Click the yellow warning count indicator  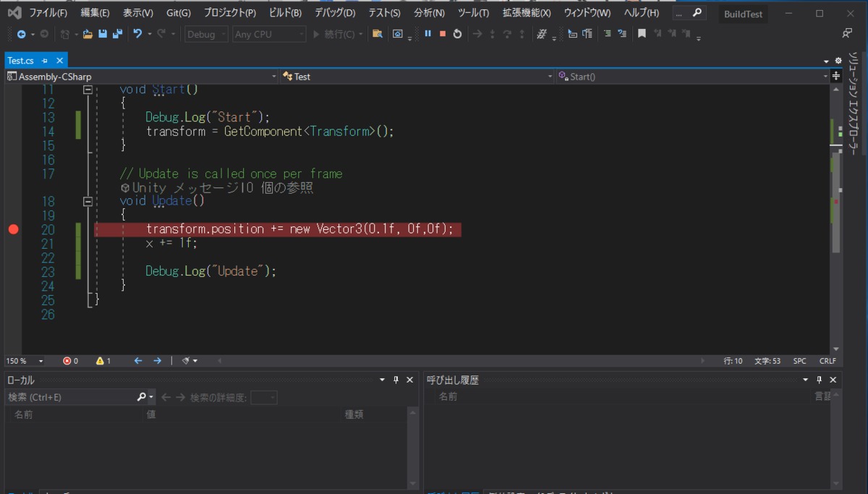click(104, 360)
